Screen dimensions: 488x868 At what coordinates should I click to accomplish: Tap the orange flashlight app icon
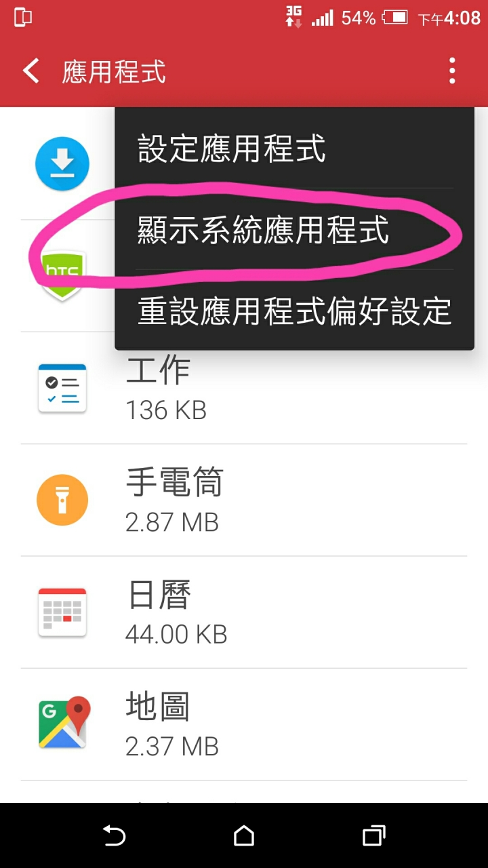[x=62, y=500]
